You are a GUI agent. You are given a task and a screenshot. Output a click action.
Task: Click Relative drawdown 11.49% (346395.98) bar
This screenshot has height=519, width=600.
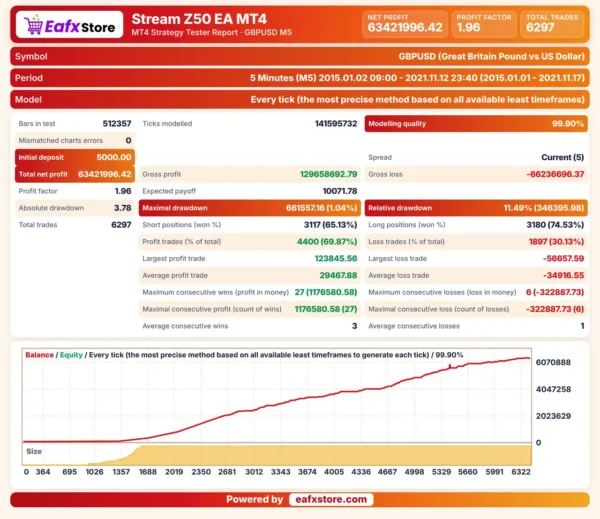click(476, 208)
